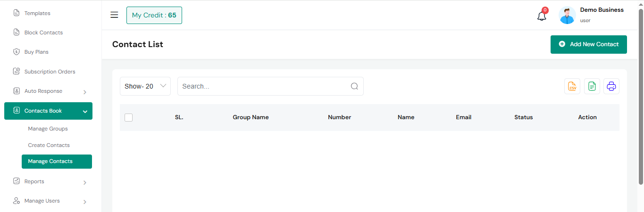Click the user profile avatar
This screenshot has height=212, width=644.
click(x=567, y=16)
